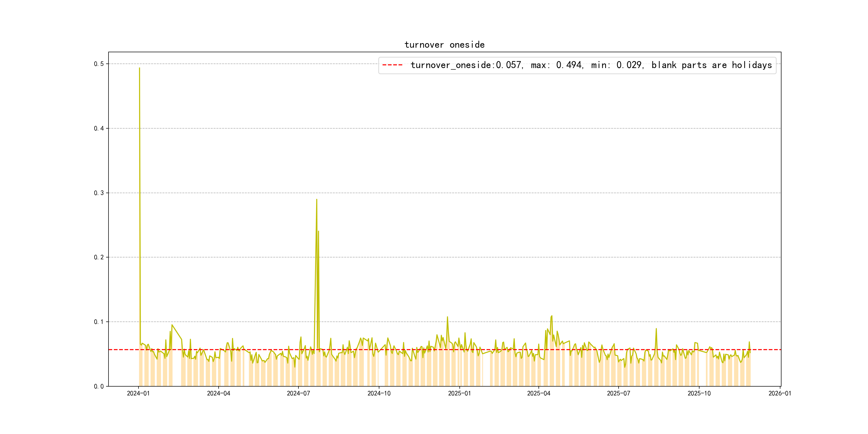Click the 0.5 y-axis tick label
This screenshot has width=868, height=434.
[x=99, y=64]
